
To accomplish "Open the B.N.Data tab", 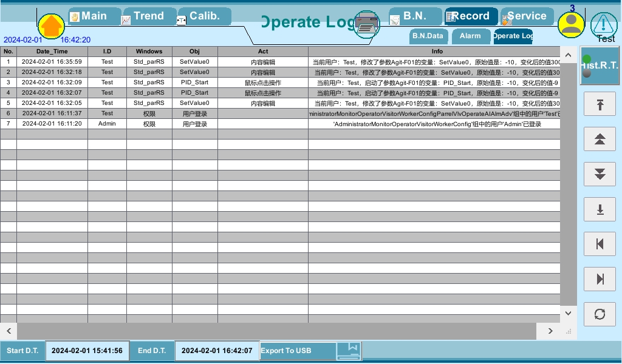I will tap(428, 36).
